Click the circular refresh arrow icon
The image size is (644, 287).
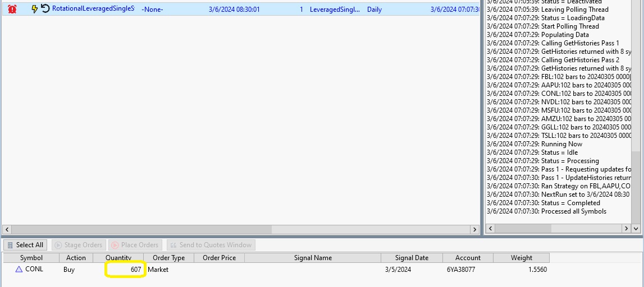coord(45,9)
